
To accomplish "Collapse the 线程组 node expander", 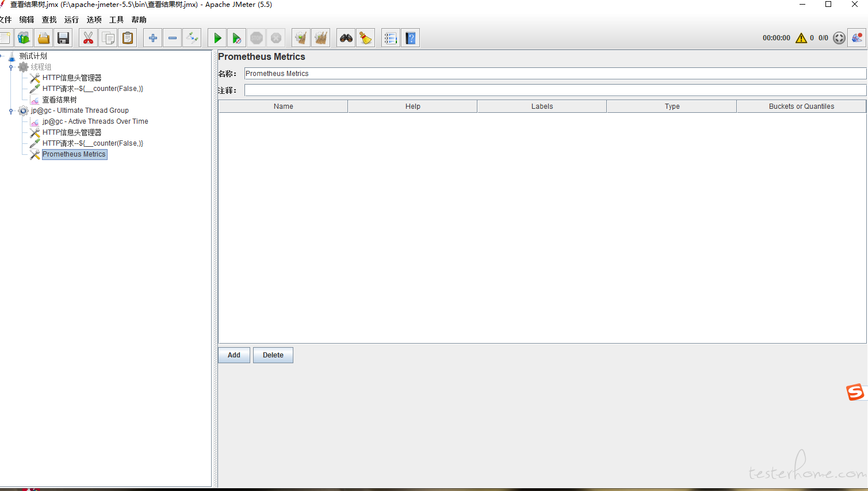I will 11,67.
